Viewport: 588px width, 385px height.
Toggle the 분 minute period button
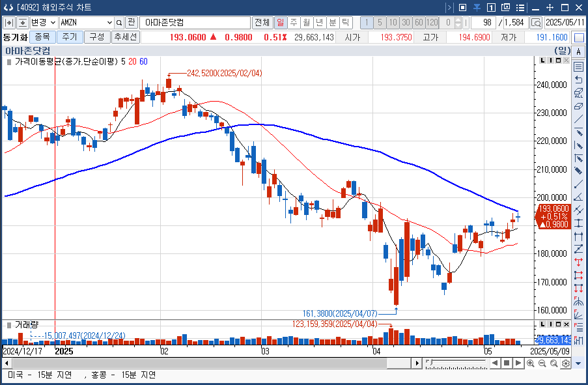[333, 23]
